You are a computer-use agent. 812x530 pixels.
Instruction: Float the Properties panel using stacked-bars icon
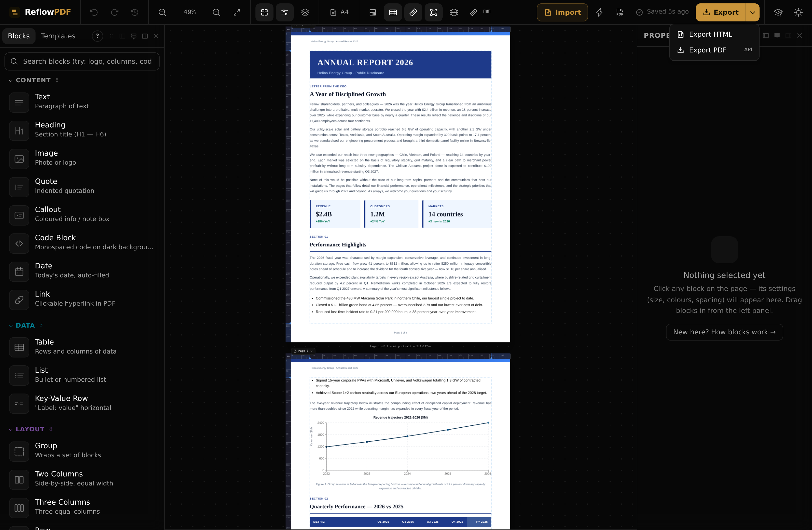coord(777,36)
